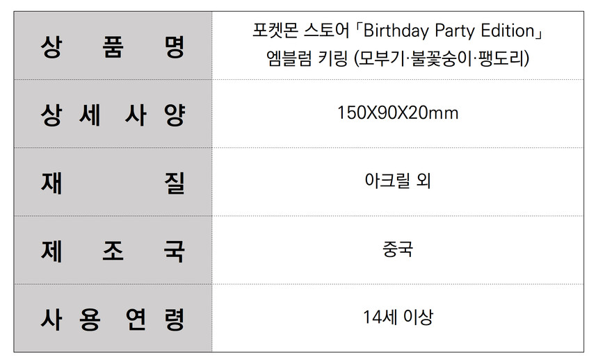Click the 14세 이상 age value
This screenshot has height=364, width=598.
click(x=398, y=317)
